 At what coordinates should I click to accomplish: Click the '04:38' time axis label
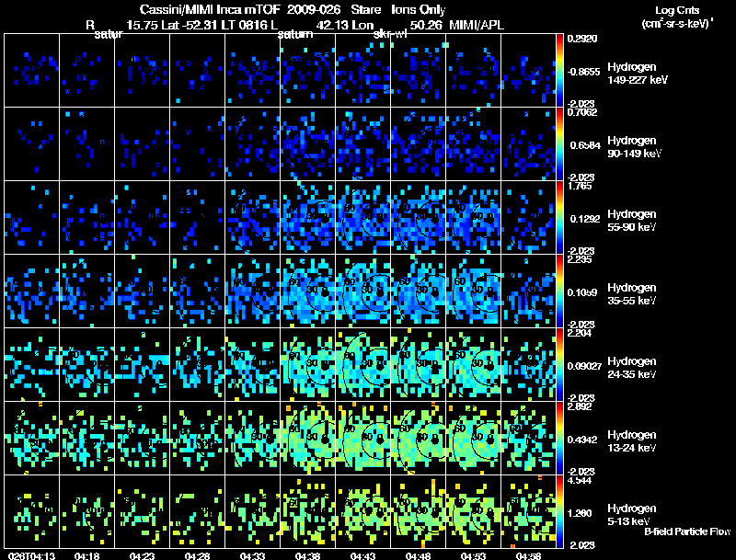pyautogui.click(x=307, y=555)
